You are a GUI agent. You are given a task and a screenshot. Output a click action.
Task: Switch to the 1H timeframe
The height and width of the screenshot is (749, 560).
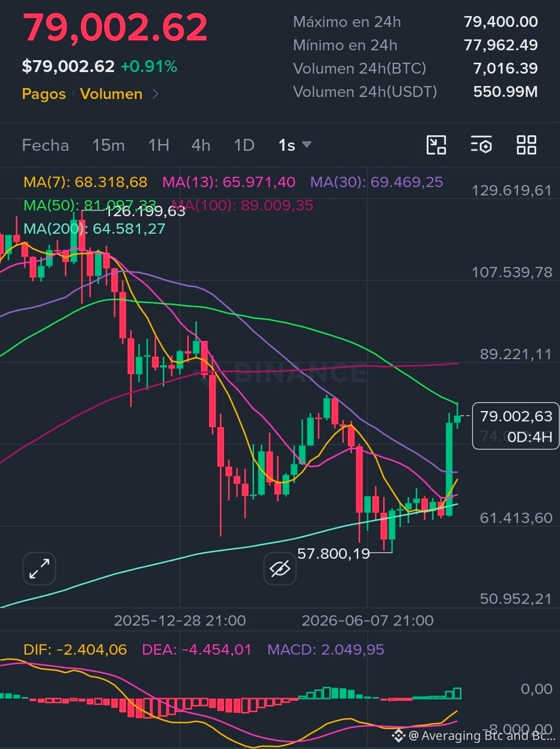click(159, 145)
